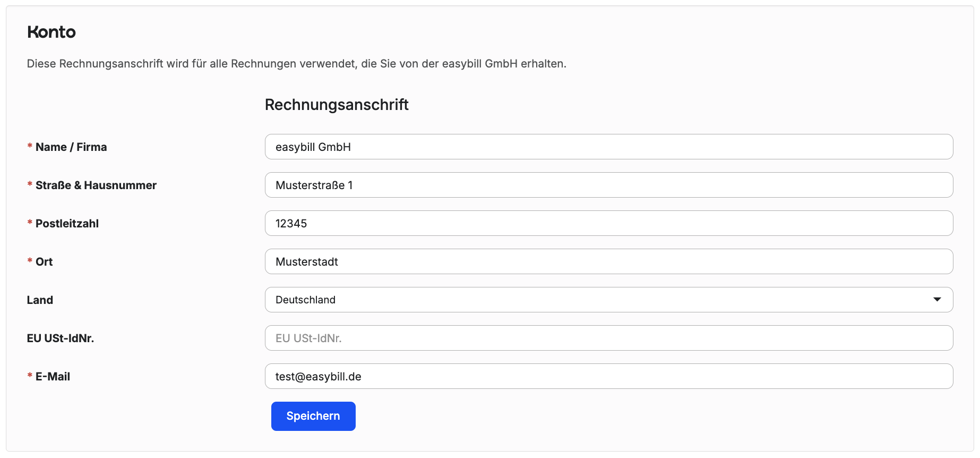Click into the Ort text field

tap(609, 261)
